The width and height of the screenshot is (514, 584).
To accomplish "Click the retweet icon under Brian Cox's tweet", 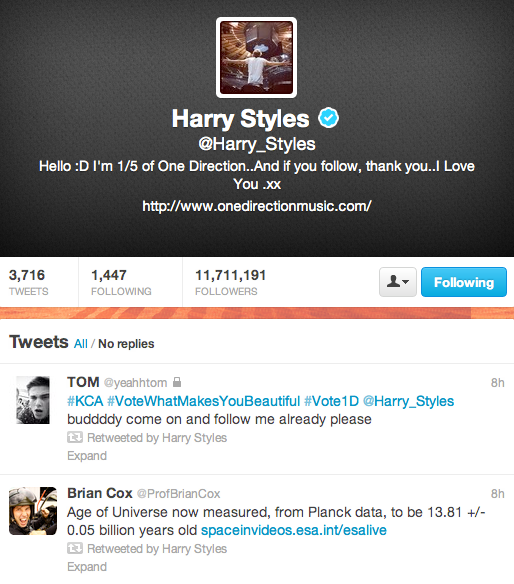I will (75, 548).
